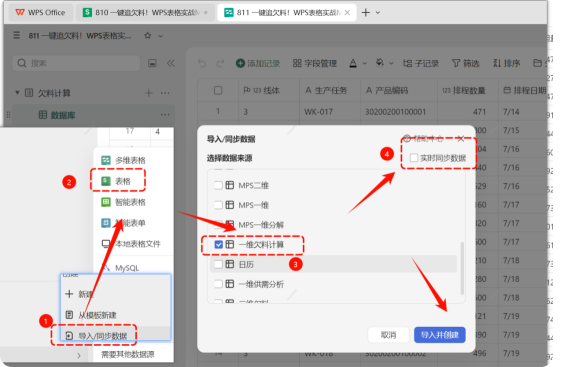Enable 实时同步数据 checkbox

click(x=414, y=158)
